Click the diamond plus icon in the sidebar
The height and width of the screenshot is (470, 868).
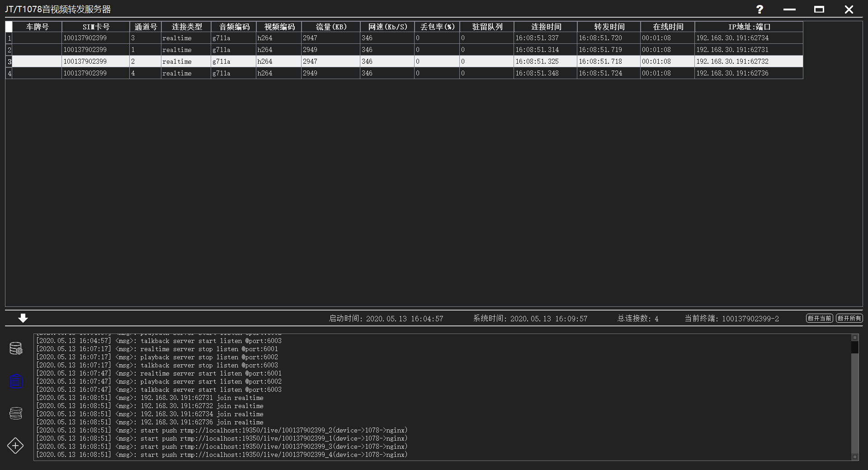16,446
